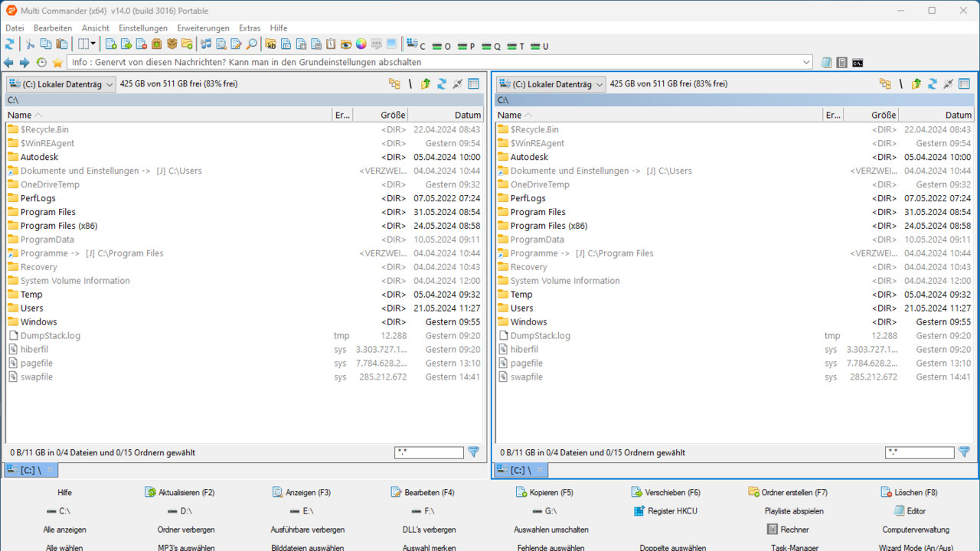The width and height of the screenshot is (980, 551).
Task: Open the Bearbeiten menu
Action: click(53, 28)
